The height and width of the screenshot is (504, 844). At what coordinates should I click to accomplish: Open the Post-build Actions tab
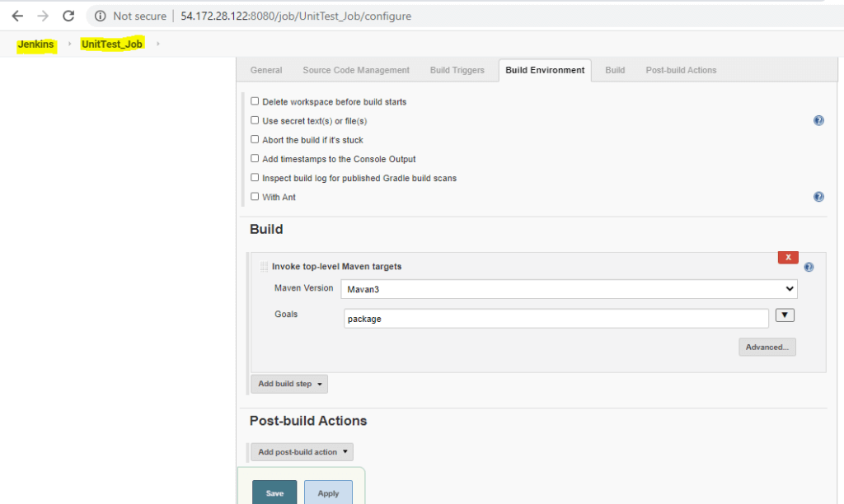point(681,70)
